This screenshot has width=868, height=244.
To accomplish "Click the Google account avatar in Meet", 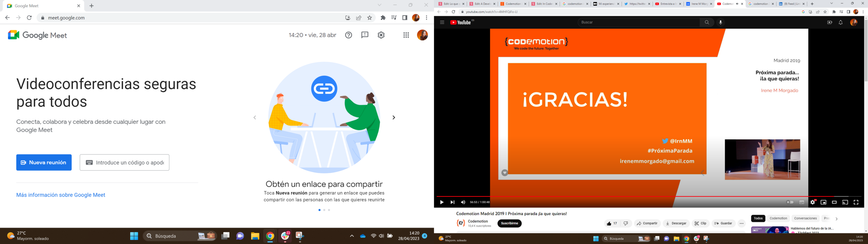I will 422,35.
